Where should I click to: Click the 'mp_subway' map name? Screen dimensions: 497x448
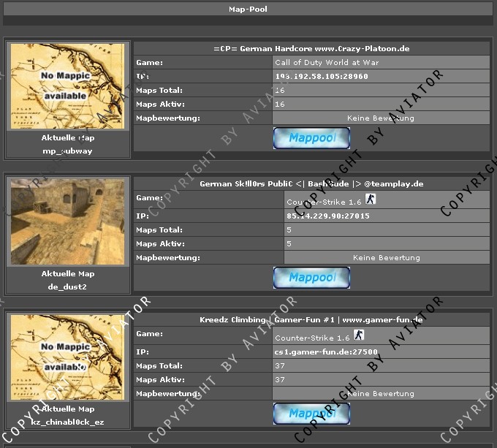tap(67, 151)
